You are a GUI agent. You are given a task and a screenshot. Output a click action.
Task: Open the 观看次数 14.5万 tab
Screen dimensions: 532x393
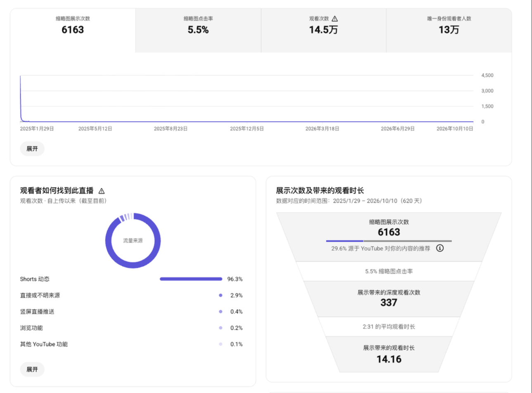(323, 31)
